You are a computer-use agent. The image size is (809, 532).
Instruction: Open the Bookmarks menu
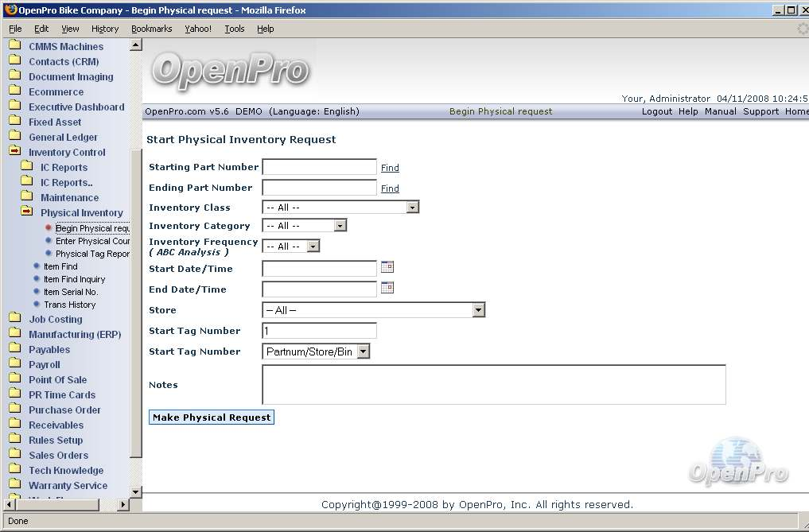[x=151, y=29]
